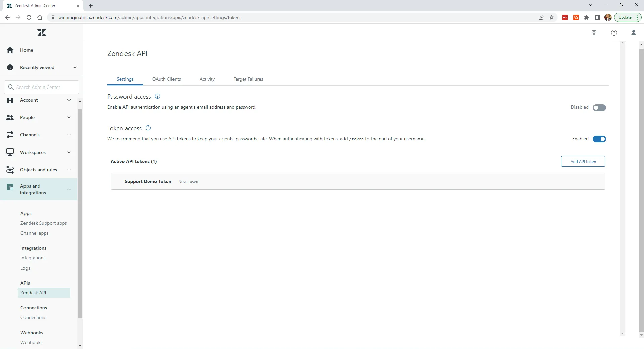Click the Channels arrows icon
Viewport: 644px width, 349px height.
10,135
